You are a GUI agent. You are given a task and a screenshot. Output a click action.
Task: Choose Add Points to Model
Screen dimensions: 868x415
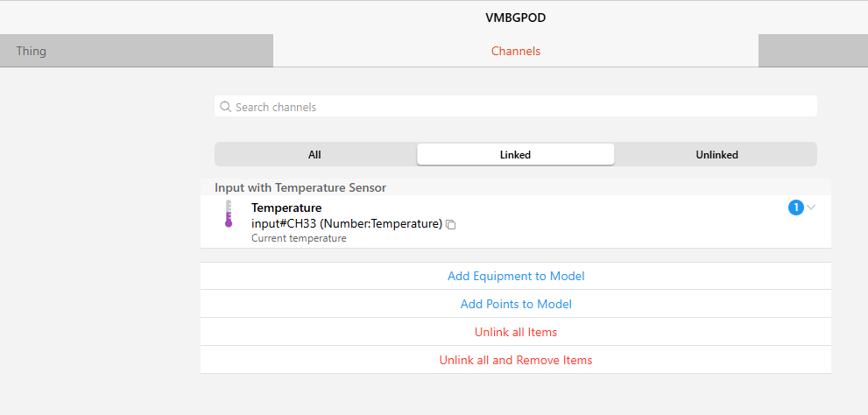pos(516,304)
